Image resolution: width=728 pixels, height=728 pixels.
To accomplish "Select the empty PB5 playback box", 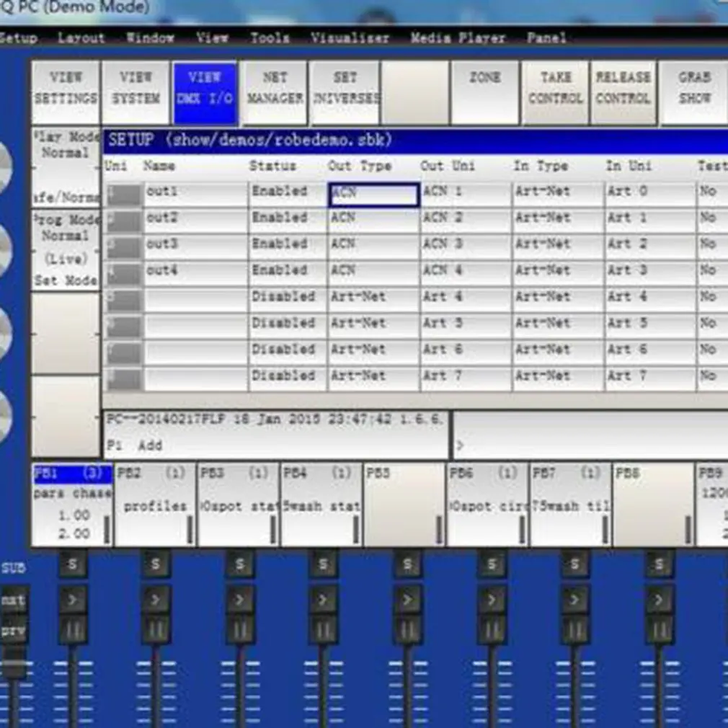I will (404, 505).
